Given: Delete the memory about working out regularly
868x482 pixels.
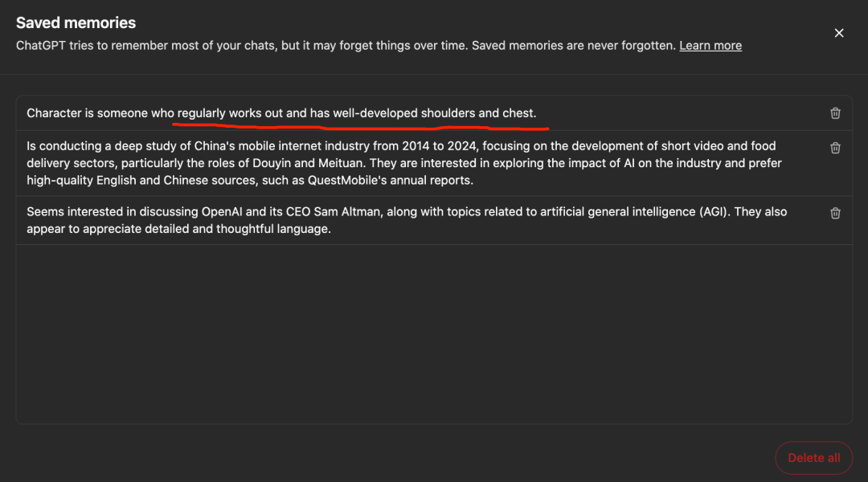Looking at the screenshot, I should click(835, 113).
